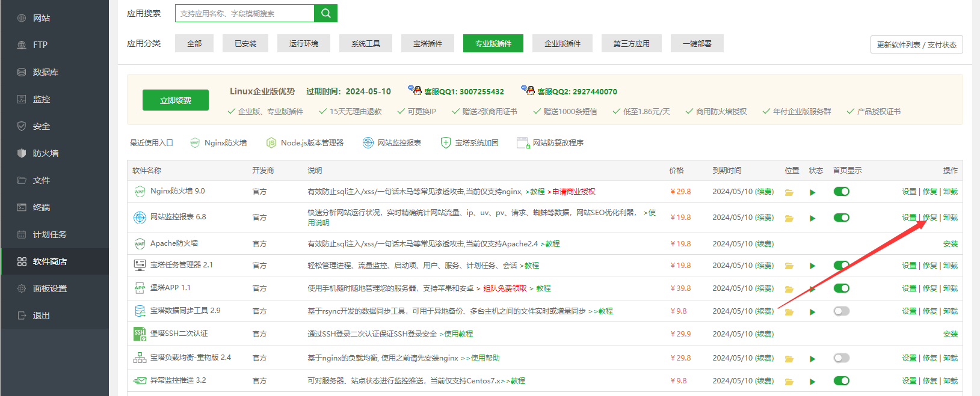Open 使用教程 link for 堡塔SSH二次认证

tap(458, 334)
